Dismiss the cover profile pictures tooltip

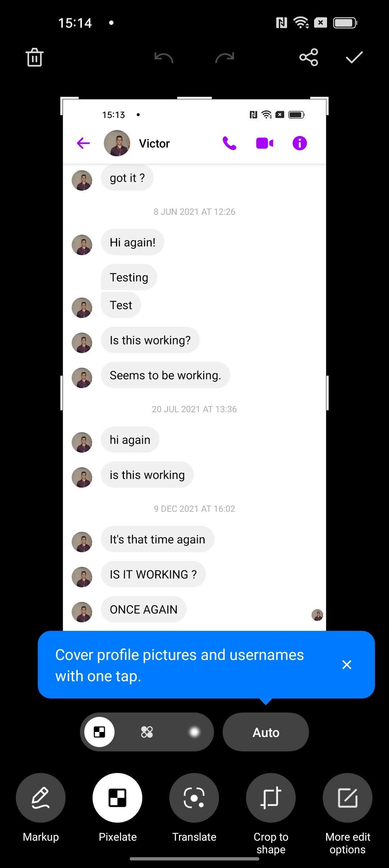point(347,665)
